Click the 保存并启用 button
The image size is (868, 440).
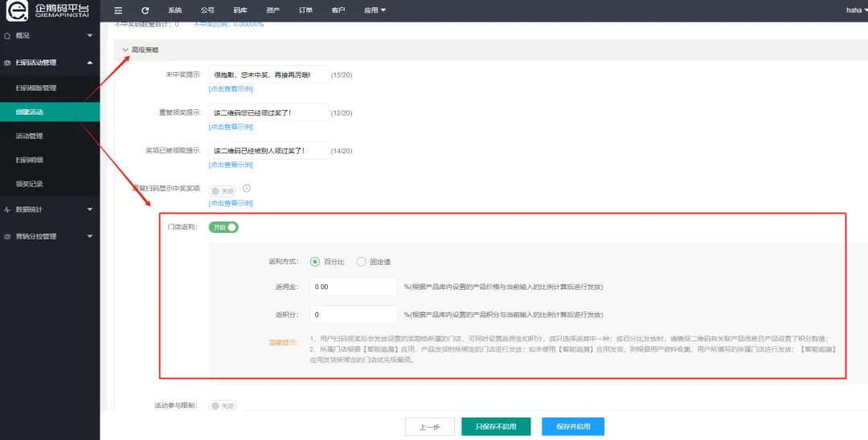click(572, 427)
